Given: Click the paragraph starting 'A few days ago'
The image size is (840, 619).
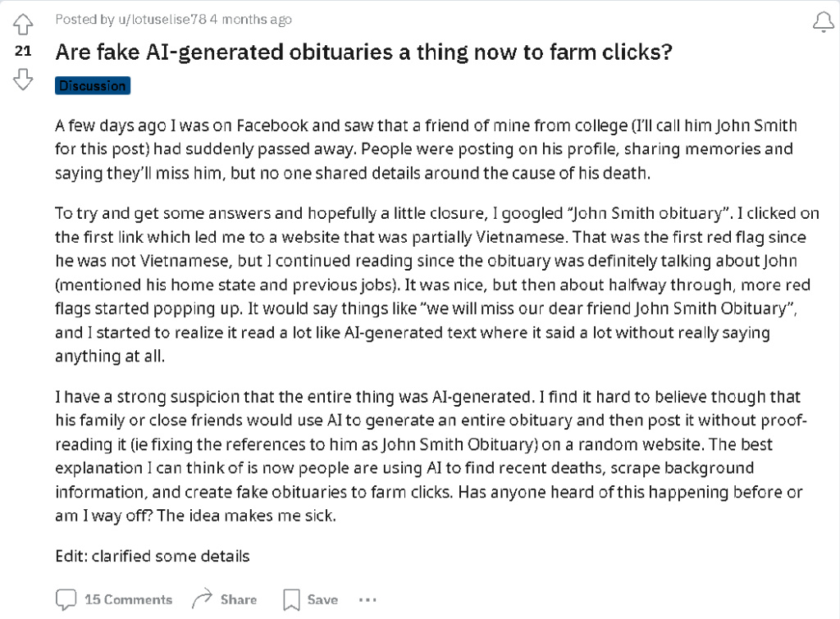Looking at the screenshot, I should point(426,149).
